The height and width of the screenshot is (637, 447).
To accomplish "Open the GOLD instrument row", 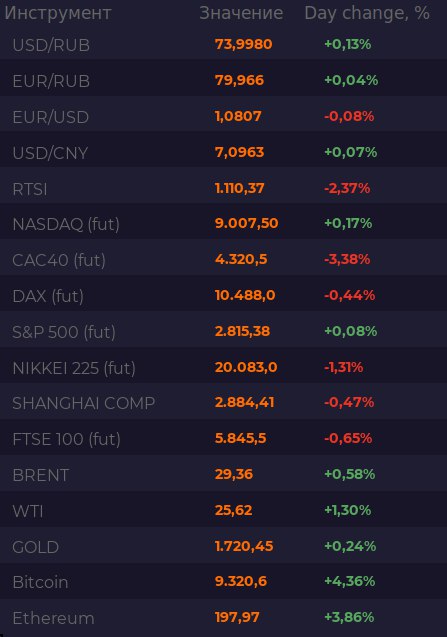I will (224, 547).
